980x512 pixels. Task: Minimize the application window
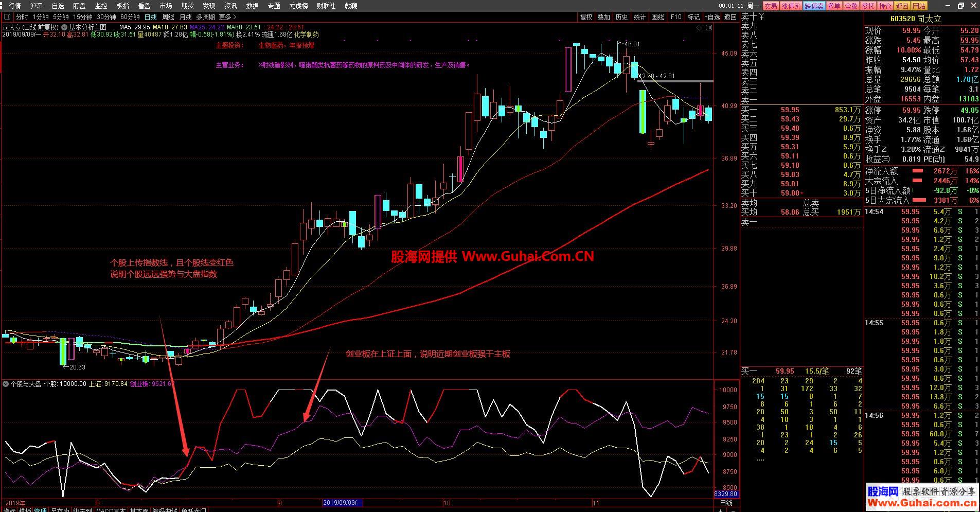click(x=948, y=6)
